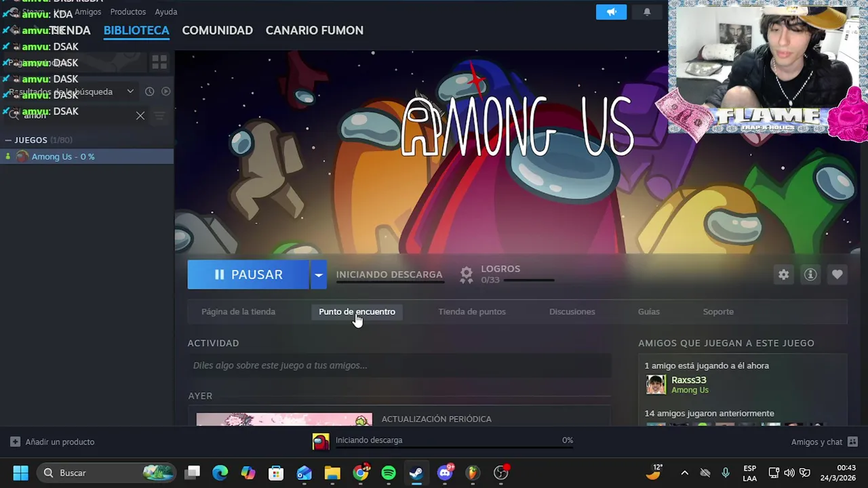Viewport: 868px width, 488px height.
Task: Open Spotify from taskbar
Action: click(389, 472)
